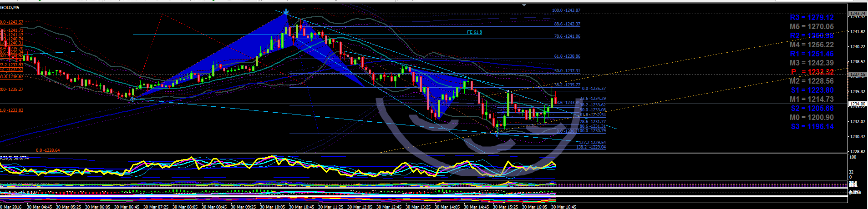868x209 pixels.
Task: Click the 50.0 -1237.31 retracement label
Action: click(567, 71)
